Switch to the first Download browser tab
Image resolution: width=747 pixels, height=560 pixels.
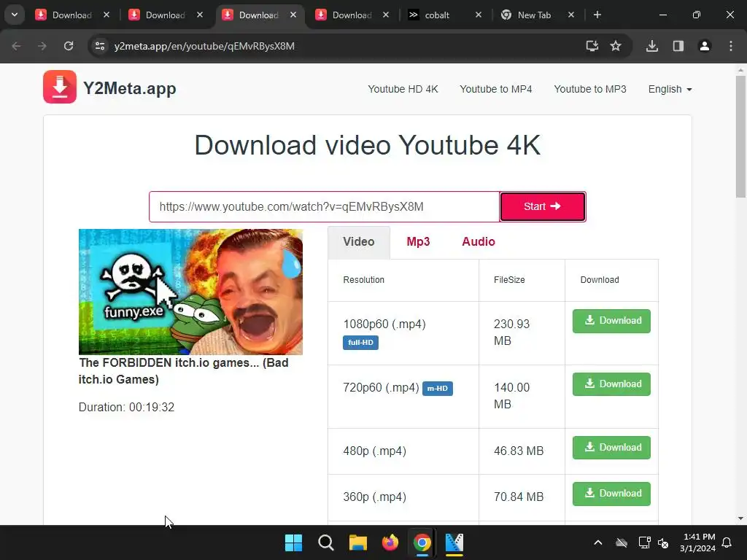tap(71, 15)
